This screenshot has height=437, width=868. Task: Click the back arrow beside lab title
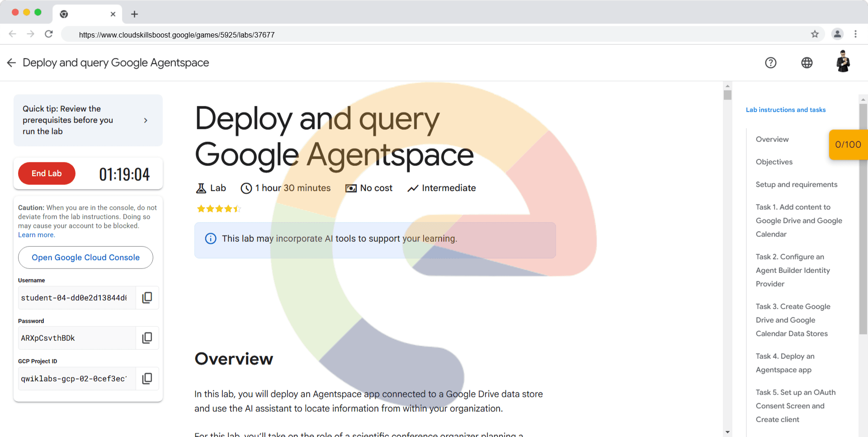pyautogui.click(x=12, y=63)
